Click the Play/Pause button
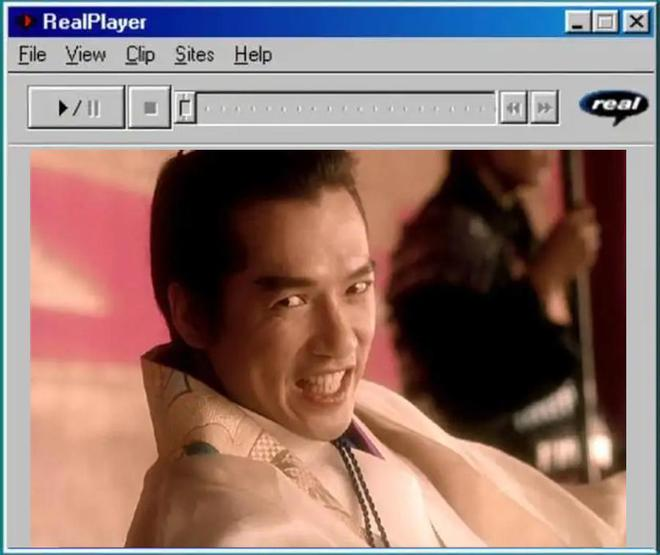This screenshot has height=555, width=660. pos(77,108)
